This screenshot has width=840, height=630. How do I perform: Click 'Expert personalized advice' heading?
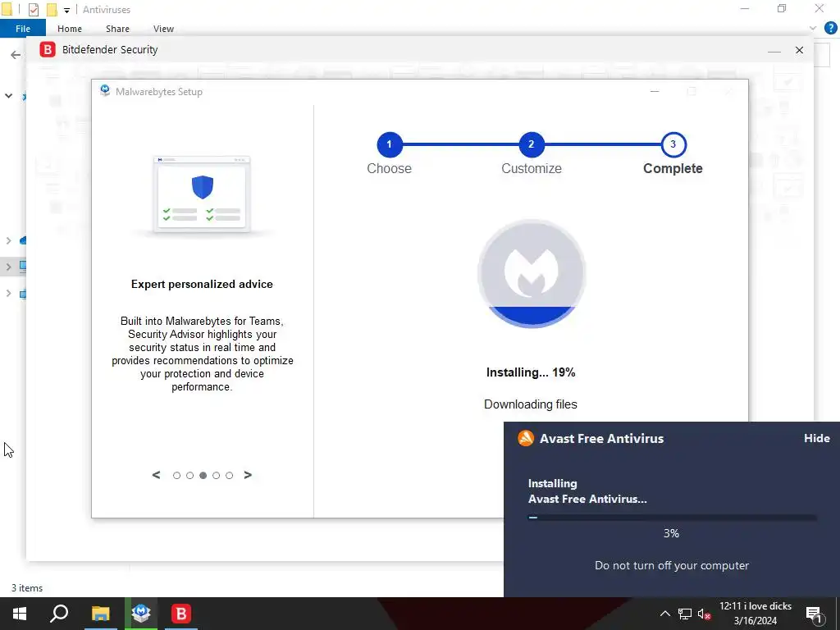click(x=202, y=284)
